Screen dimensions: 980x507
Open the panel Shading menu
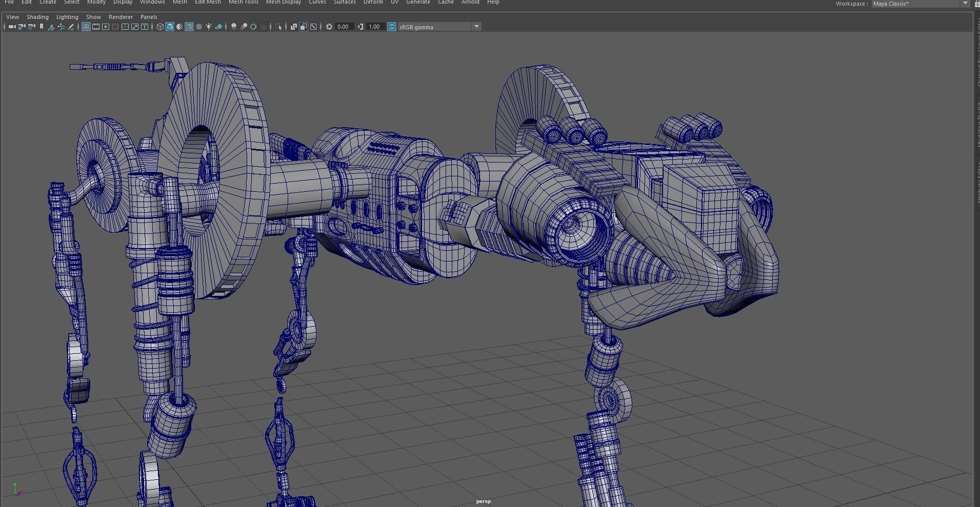(x=37, y=17)
